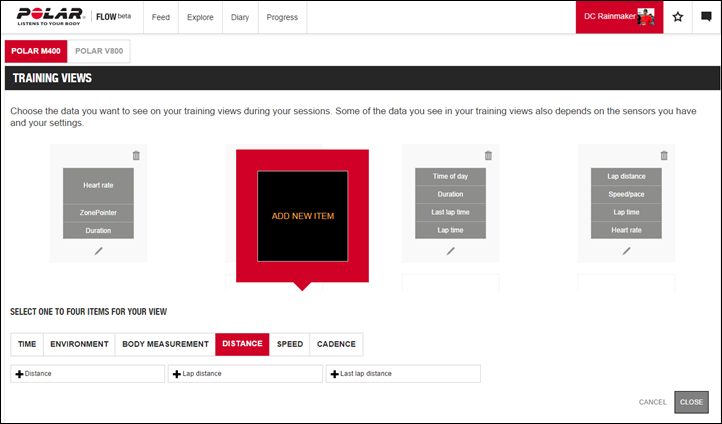This screenshot has width=722, height=424.
Task: Click Lap time field under Speed/pace
Action: coord(626,212)
